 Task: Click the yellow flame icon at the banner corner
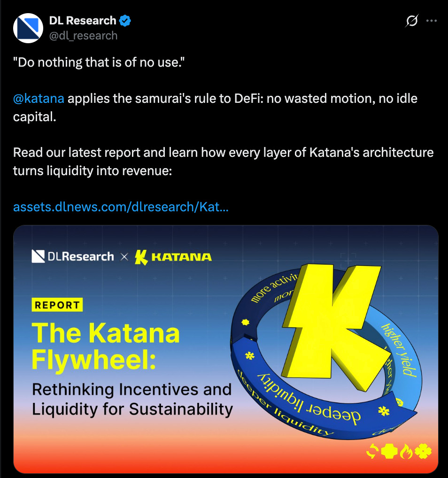click(406, 452)
